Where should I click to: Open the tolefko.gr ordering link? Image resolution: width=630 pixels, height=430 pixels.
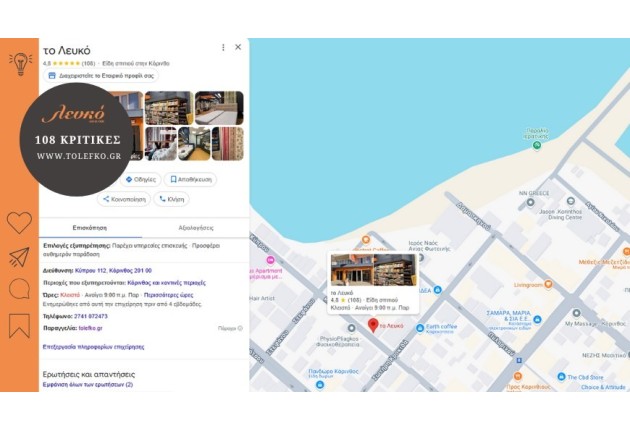[x=90, y=328]
